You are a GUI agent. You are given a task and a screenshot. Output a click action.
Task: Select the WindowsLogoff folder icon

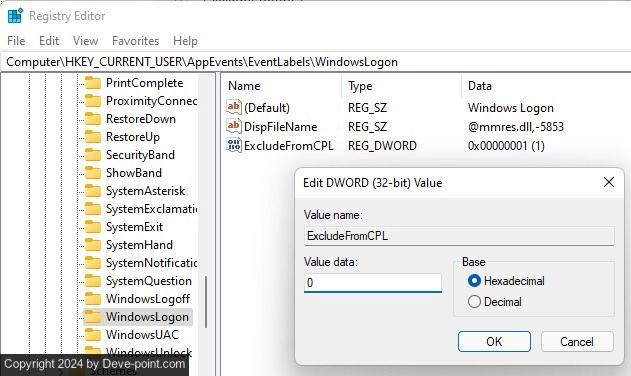[93, 299]
